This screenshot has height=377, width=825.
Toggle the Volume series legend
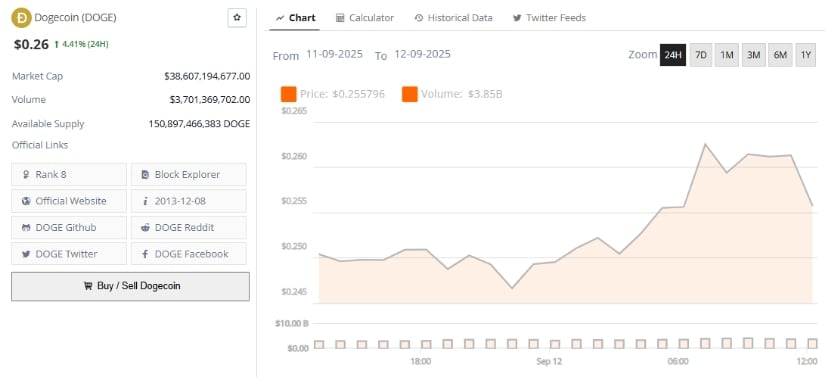[452, 94]
